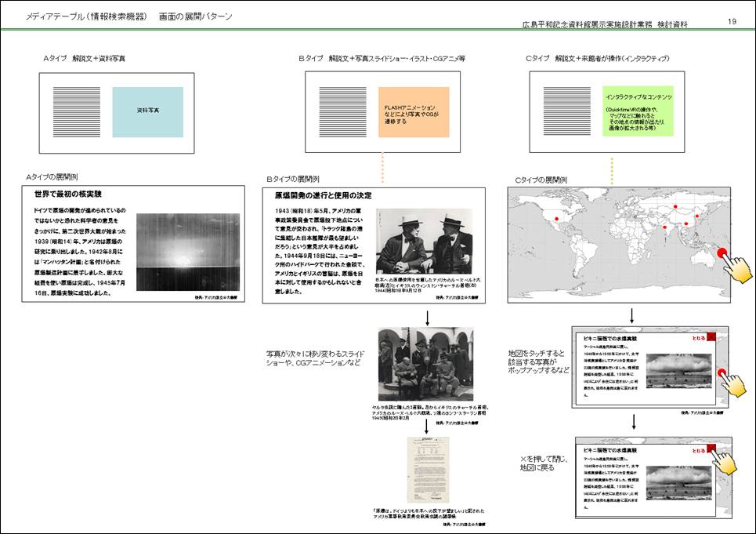Open the Yalta conference group photo
This screenshot has height=534, width=756.
[x=425, y=364]
